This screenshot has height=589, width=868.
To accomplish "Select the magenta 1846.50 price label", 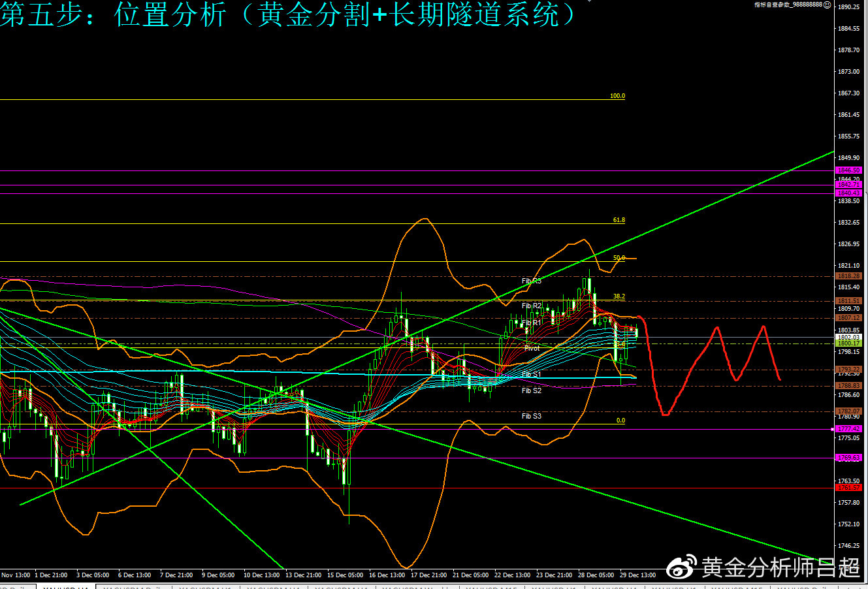I will [x=849, y=170].
